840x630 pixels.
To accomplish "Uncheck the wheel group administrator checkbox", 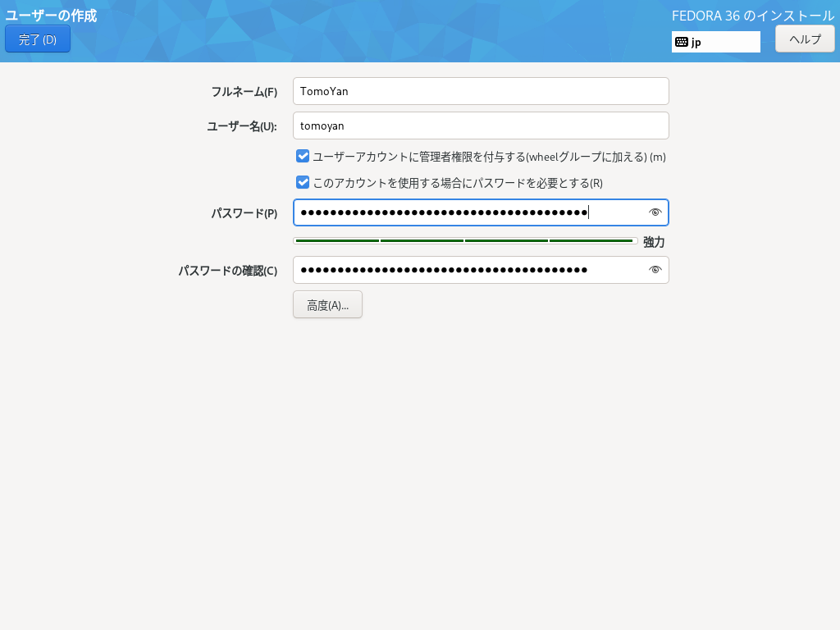I will tap(303, 157).
